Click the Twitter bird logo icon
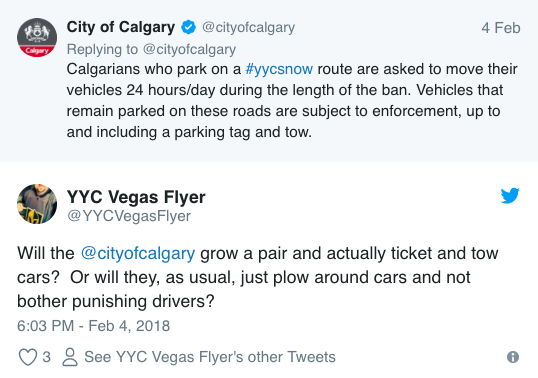This screenshot has width=538, height=378. click(x=510, y=196)
